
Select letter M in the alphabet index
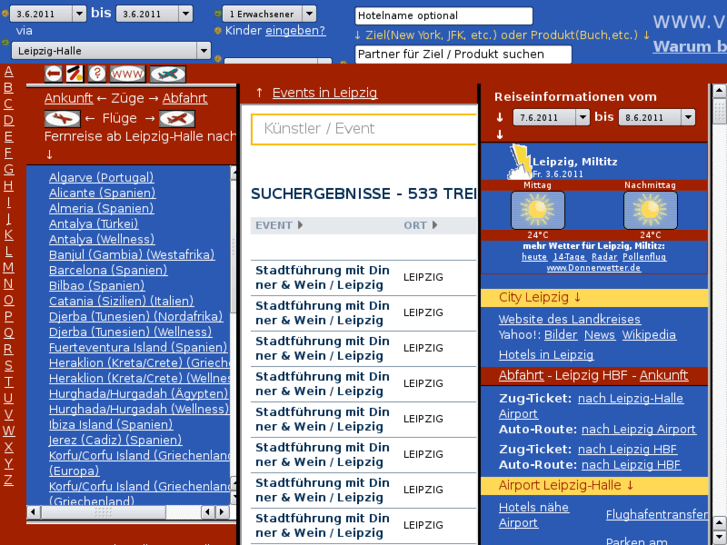[x=8, y=267]
